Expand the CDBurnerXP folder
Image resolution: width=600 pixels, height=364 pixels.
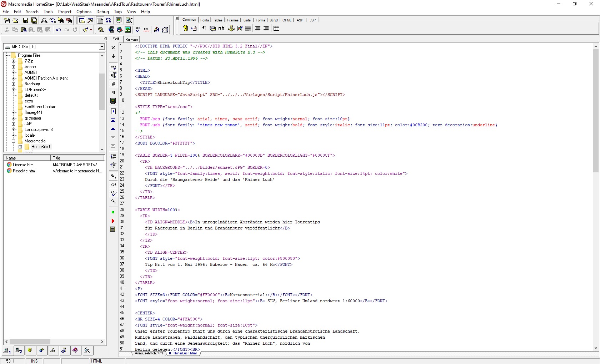click(14, 90)
